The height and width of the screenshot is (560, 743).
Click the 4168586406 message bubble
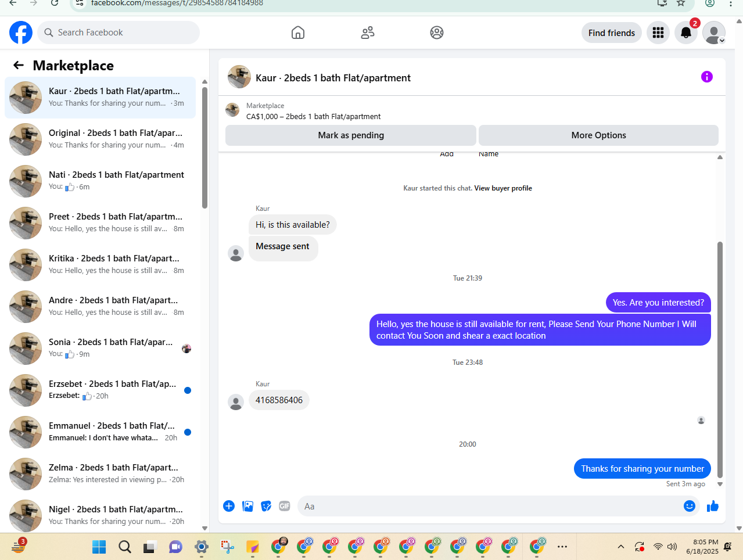tap(279, 400)
